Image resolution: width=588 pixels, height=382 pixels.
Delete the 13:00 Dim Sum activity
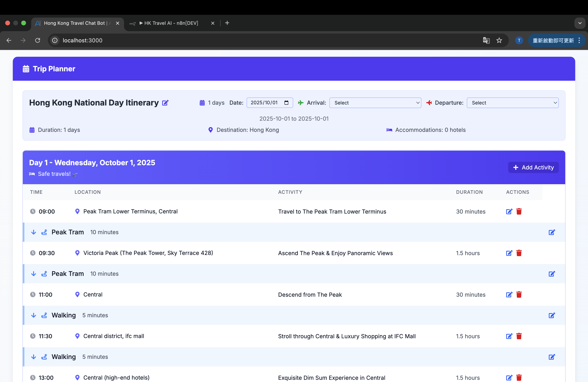click(x=519, y=378)
